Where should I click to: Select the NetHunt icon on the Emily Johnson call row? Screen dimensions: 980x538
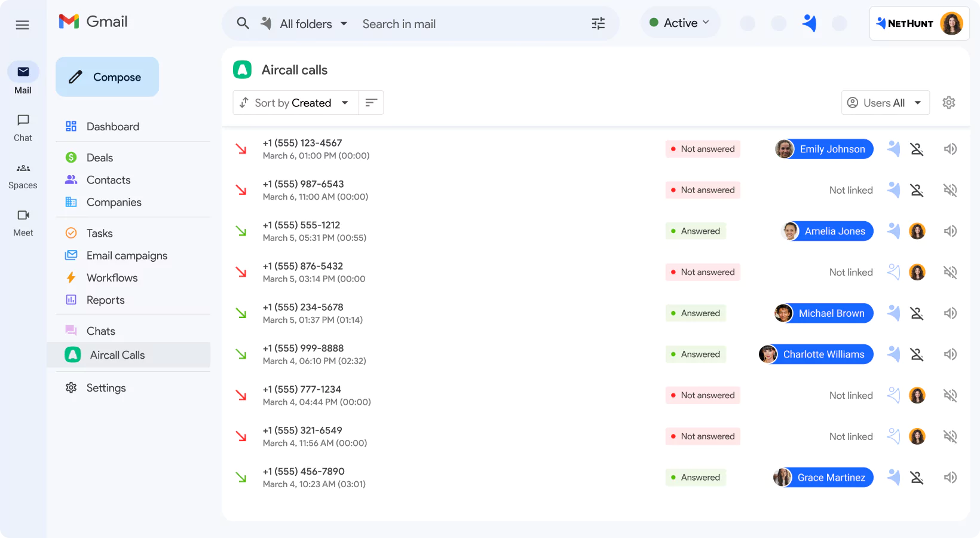894,149
